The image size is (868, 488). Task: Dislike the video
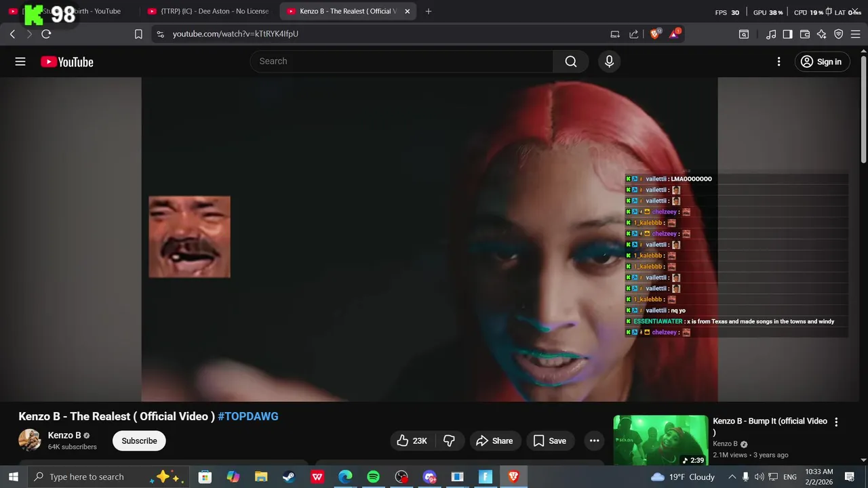(449, 441)
